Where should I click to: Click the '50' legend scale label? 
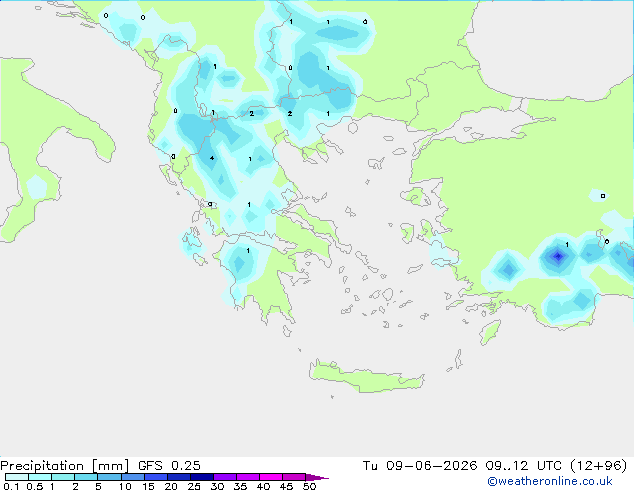309,486
